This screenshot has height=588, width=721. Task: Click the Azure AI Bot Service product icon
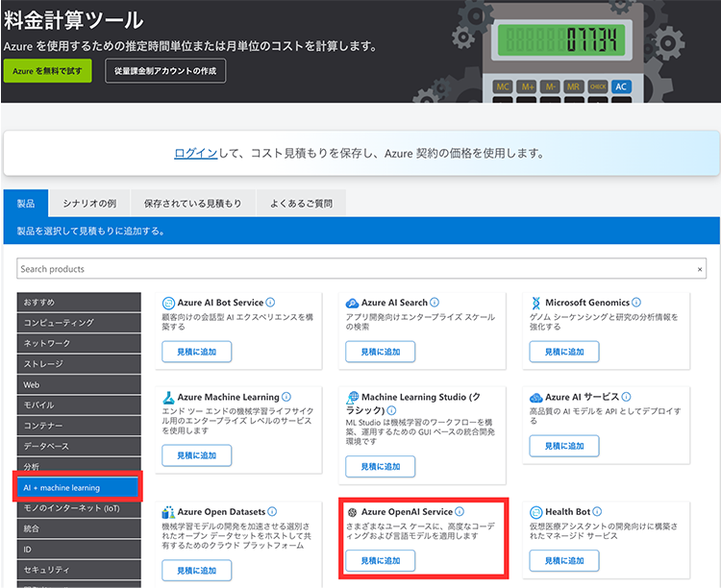tap(168, 303)
